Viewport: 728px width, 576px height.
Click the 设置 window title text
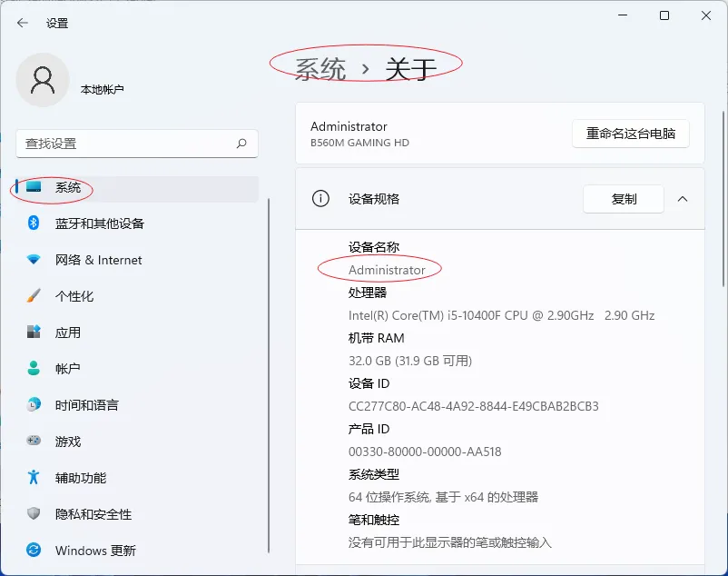point(57,24)
